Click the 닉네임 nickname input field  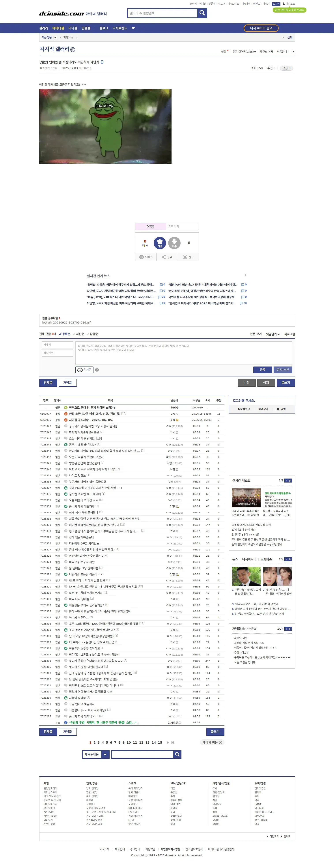[x=57, y=345]
